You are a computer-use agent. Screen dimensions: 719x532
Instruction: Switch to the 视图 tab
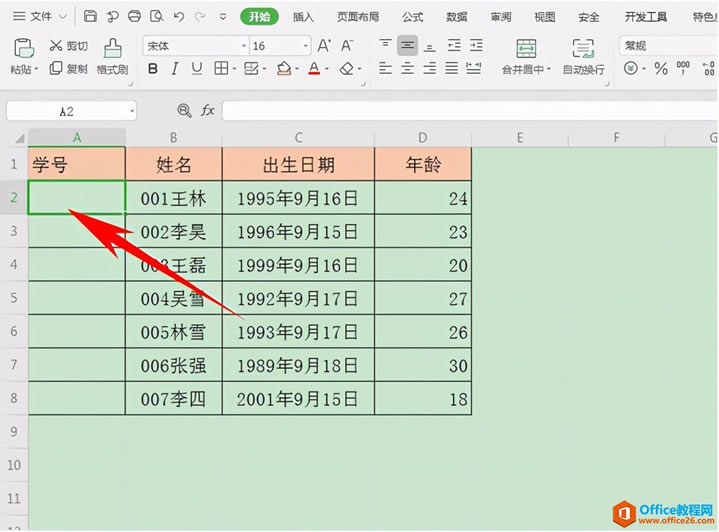click(x=545, y=17)
